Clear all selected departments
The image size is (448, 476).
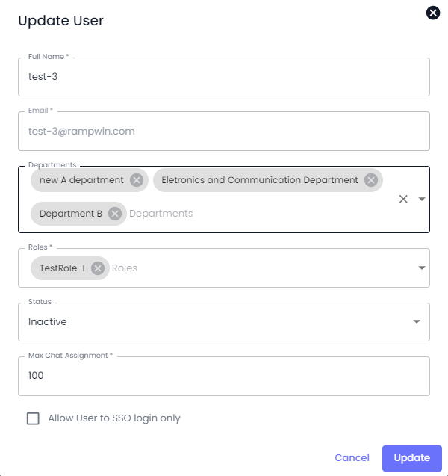(x=403, y=199)
